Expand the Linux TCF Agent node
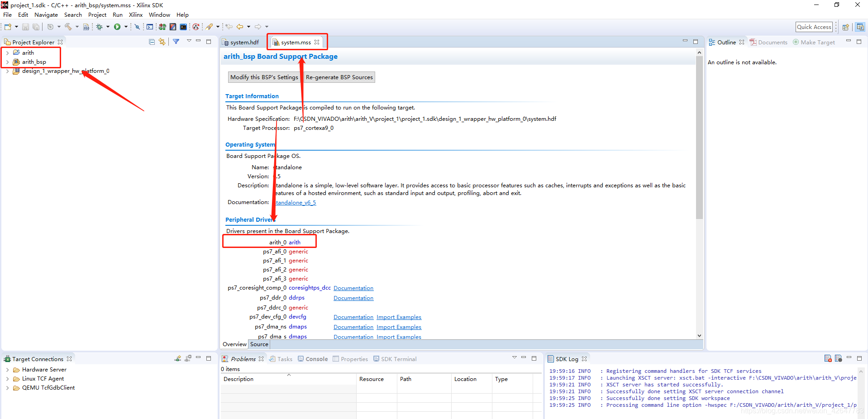 pyautogui.click(x=7, y=379)
